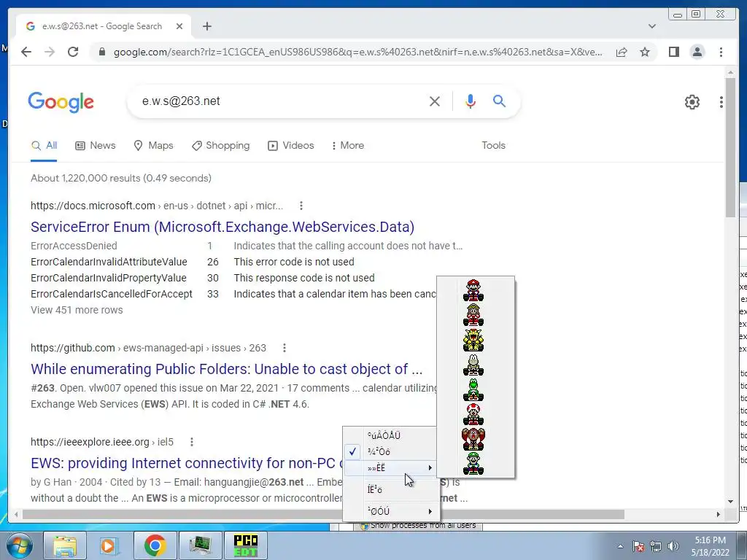
Task: Switch to the Shopping results tab
Action: tap(220, 145)
